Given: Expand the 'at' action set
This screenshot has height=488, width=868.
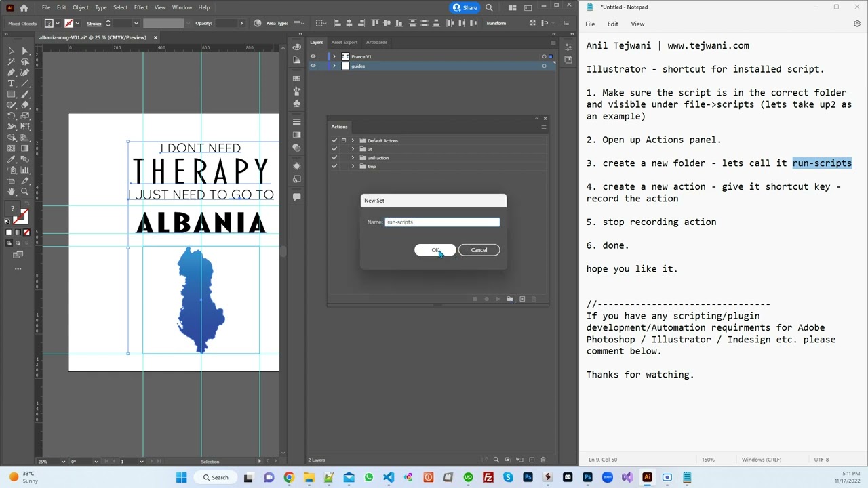Looking at the screenshot, I should pyautogui.click(x=353, y=149).
